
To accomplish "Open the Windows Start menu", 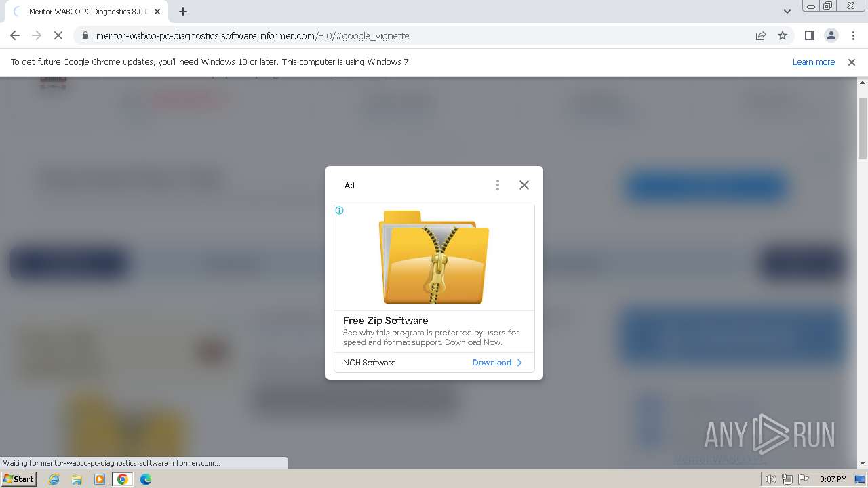I will 19,479.
